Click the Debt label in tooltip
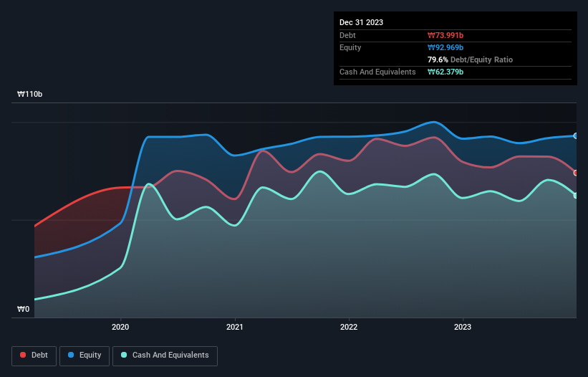The height and width of the screenshot is (377, 588). point(347,35)
